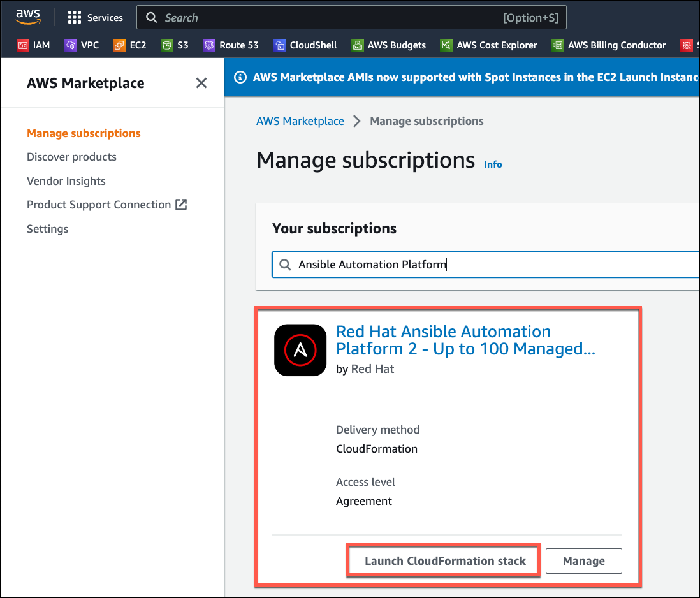Open Services menu label
The width and height of the screenshot is (700, 598).
pos(105,18)
